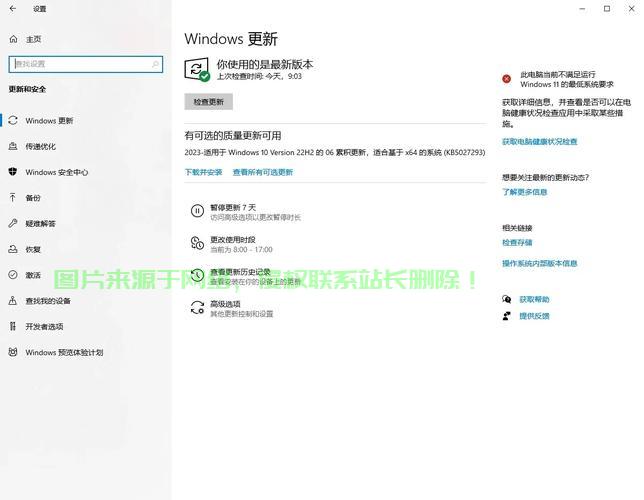The width and height of the screenshot is (644, 500).
Task: Open 更改使用时段 option
Action: 232,244
